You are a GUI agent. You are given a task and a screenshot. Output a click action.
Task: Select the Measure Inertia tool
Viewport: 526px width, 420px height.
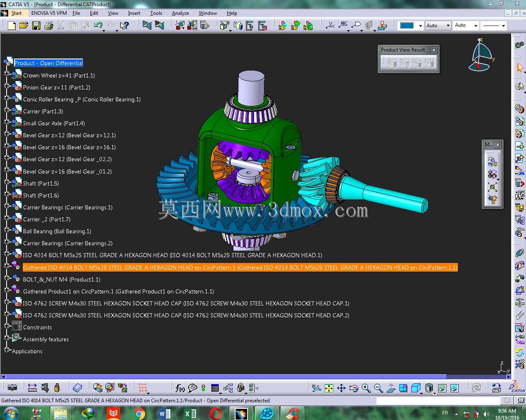[57, 388]
